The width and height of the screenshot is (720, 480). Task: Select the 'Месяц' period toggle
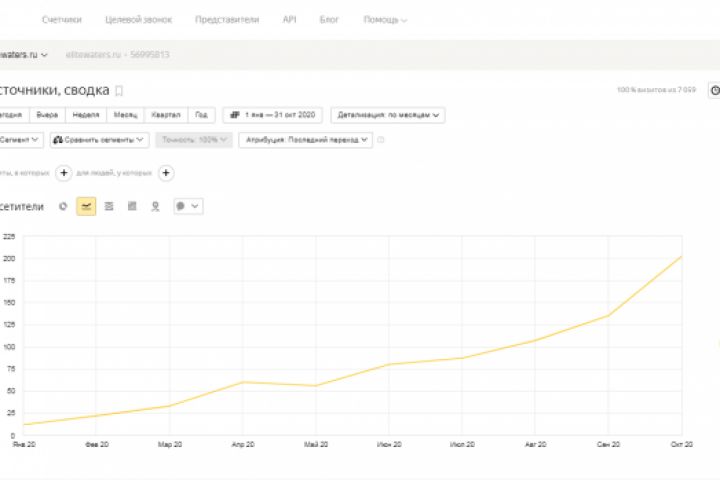pos(125,115)
